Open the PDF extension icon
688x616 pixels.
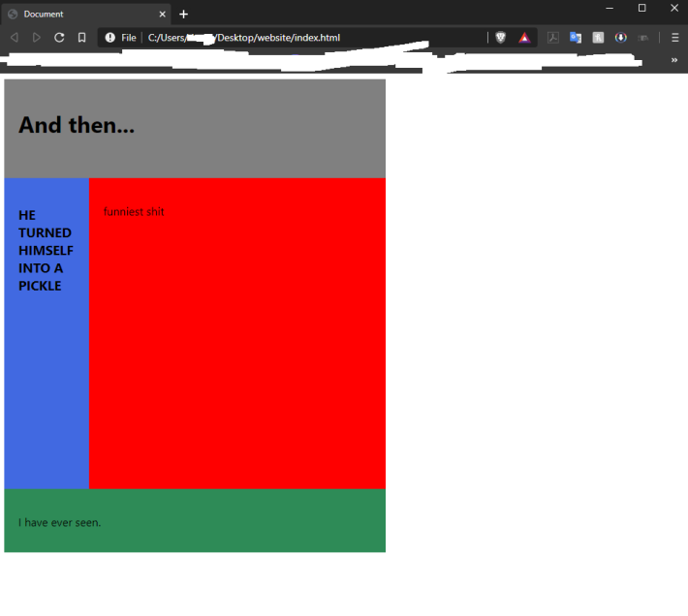pos(553,38)
